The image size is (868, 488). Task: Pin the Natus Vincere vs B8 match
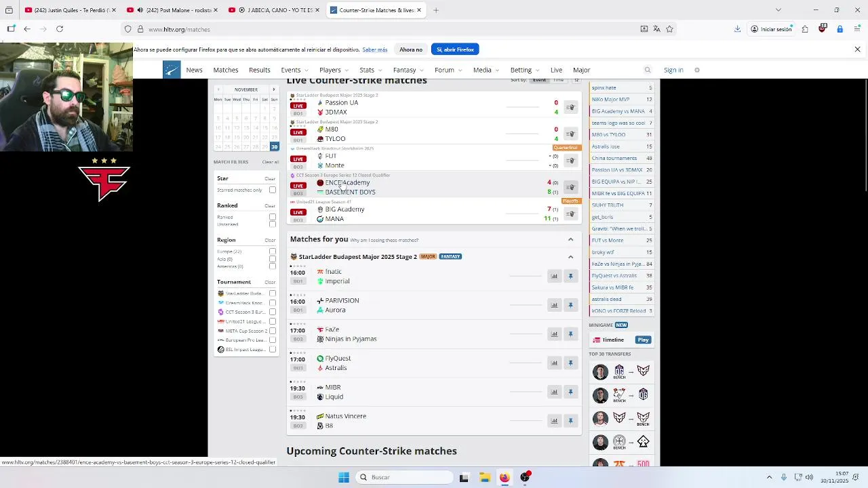click(x=570, y=421)
